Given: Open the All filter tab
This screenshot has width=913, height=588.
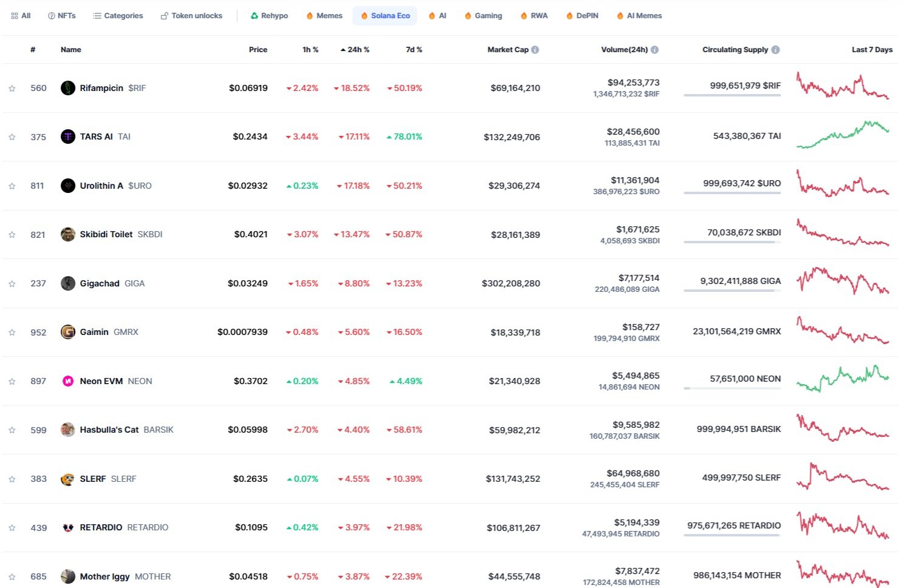Looking at the screenshot, I should [x=21, y=16].
